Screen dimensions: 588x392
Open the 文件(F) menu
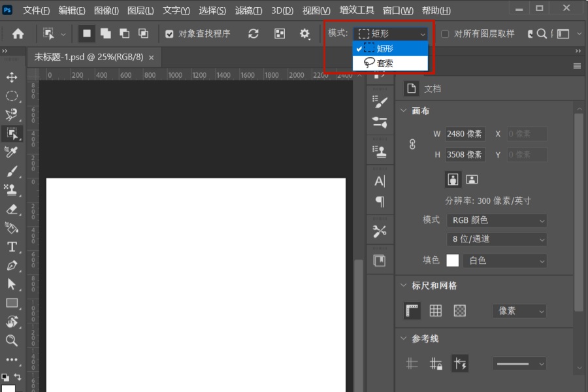pyautogui.click(x=37, y=10)
